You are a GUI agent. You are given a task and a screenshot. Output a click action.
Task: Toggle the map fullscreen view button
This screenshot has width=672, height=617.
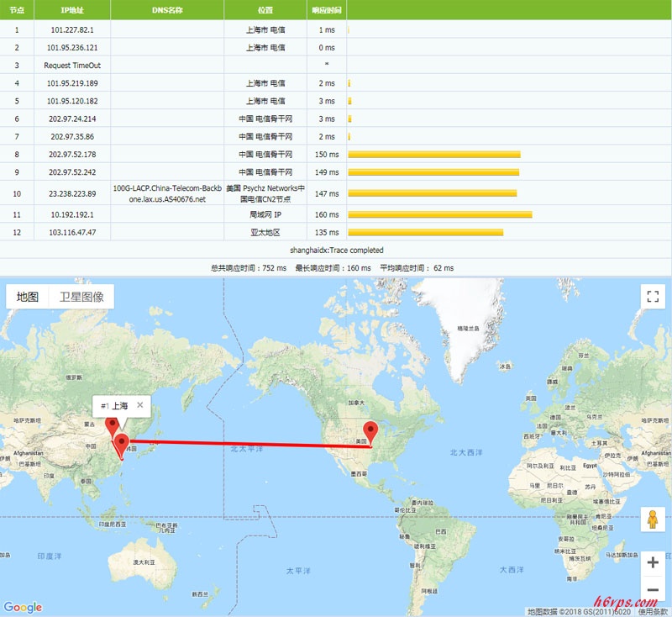[653, 296]
